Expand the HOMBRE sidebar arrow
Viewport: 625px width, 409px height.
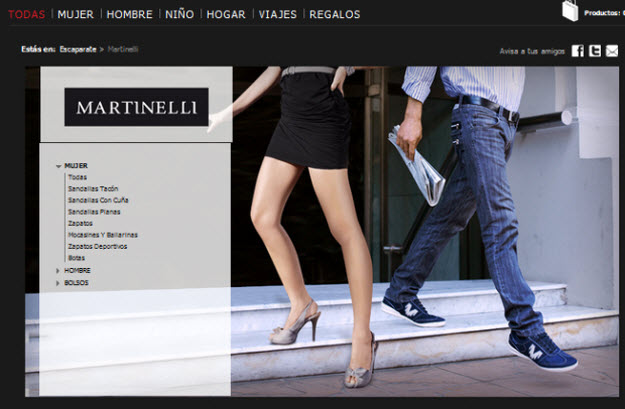point(58,271)
